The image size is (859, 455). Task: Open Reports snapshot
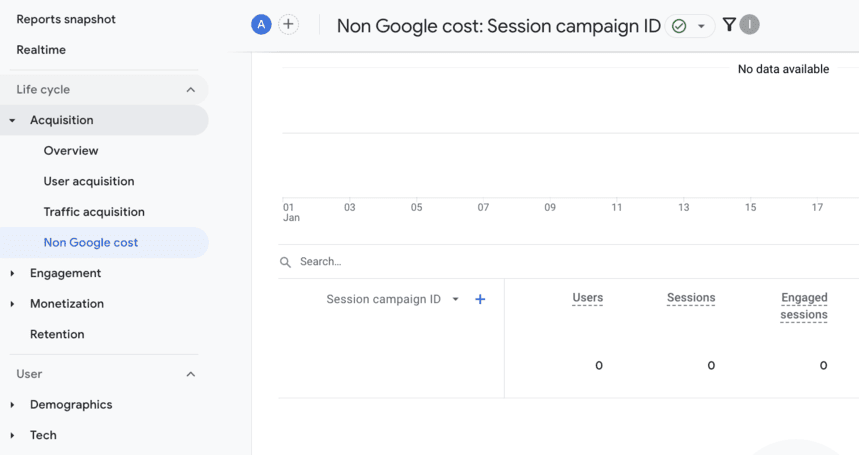tap(66, 19)
